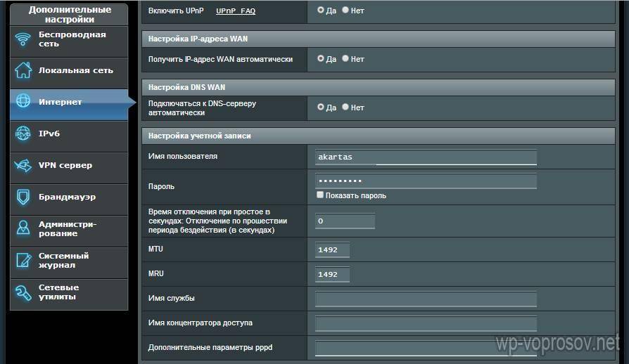The image size is (629, 364).
Task: Click the VPN сервер icon
Action: [x=23, y=165]
